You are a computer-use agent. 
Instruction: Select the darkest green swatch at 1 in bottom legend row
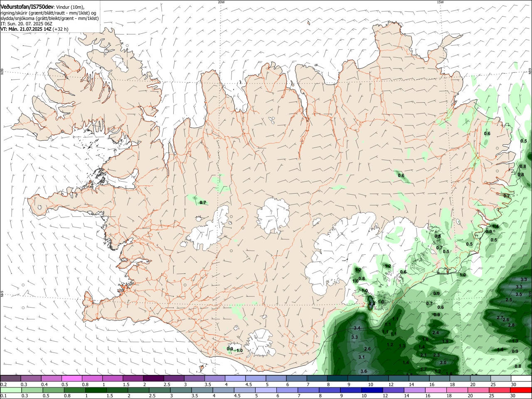96,390
